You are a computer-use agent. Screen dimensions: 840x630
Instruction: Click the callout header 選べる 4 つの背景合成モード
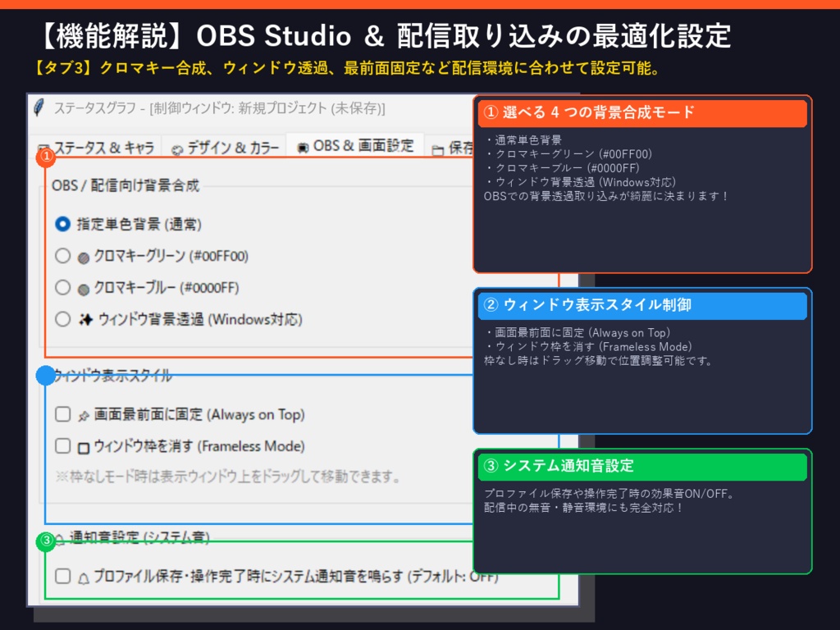tap(642, 112)
